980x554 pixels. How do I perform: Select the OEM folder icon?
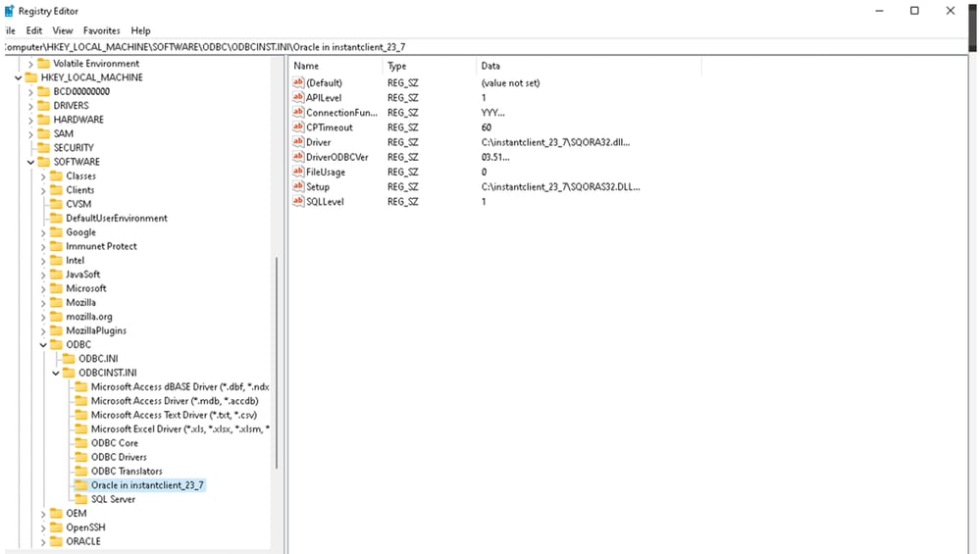coord(56,513)
